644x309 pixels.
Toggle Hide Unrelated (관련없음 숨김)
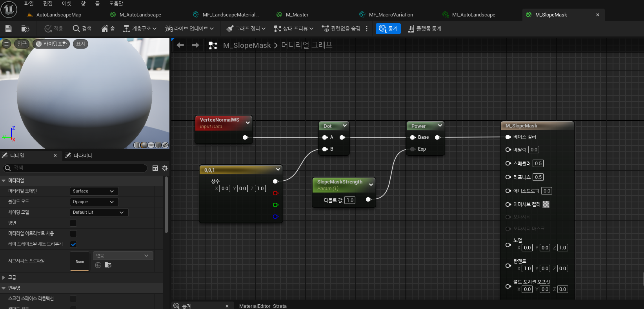(341, 29)
